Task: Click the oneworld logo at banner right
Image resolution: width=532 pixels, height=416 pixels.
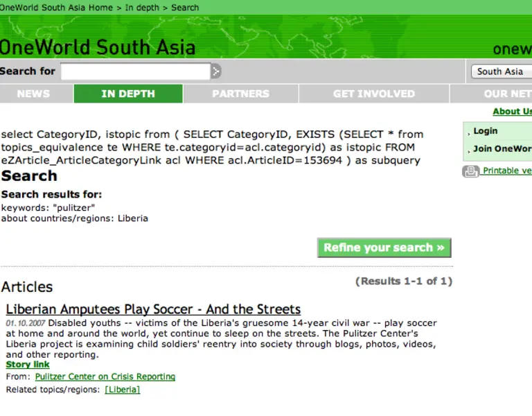Action: (x=513, y=49)
